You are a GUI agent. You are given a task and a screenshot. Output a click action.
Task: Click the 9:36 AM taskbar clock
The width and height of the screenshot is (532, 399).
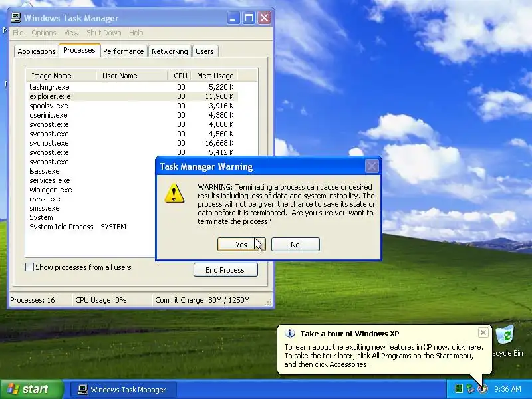click(507, 389)
